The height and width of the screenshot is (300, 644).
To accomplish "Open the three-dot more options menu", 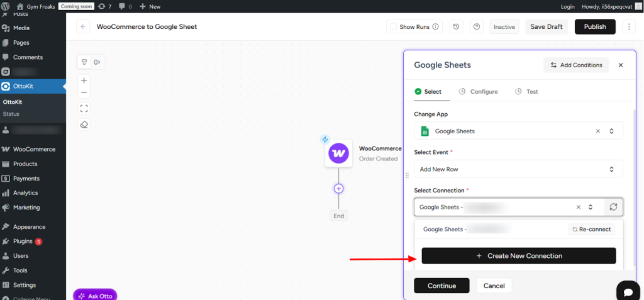I will coord(628,27).
